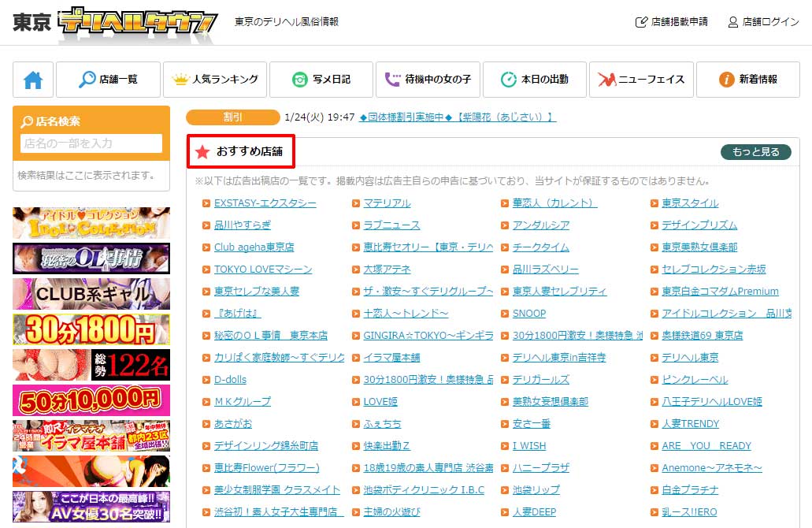
Task: Open 新着情報 tab
Action: [x=748, y=80]
